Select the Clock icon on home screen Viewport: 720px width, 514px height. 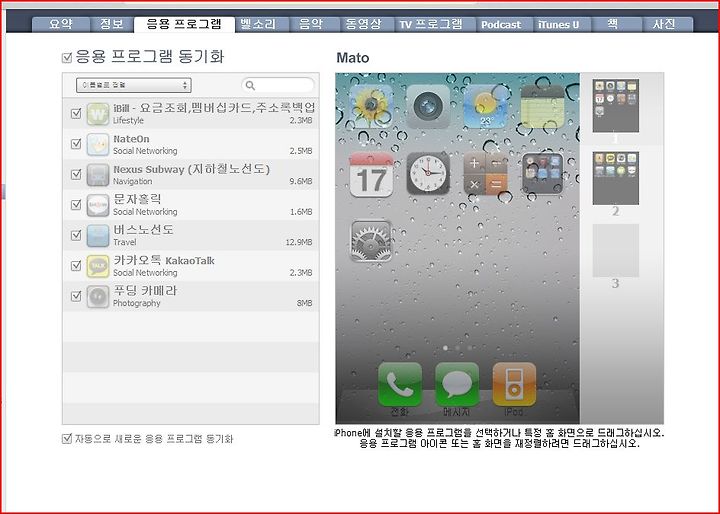428,174
